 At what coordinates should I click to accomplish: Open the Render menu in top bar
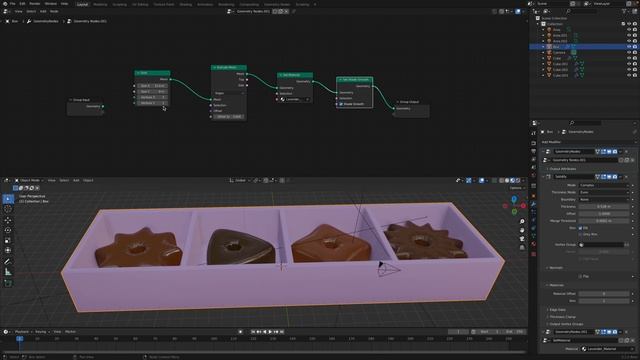pyautogui.click(x=35, y=4)
